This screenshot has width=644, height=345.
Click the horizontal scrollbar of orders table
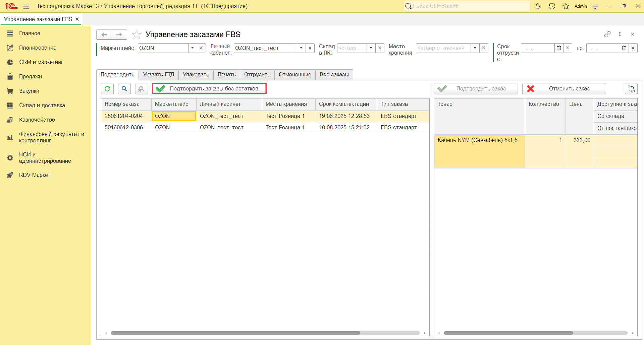[235, 333]
